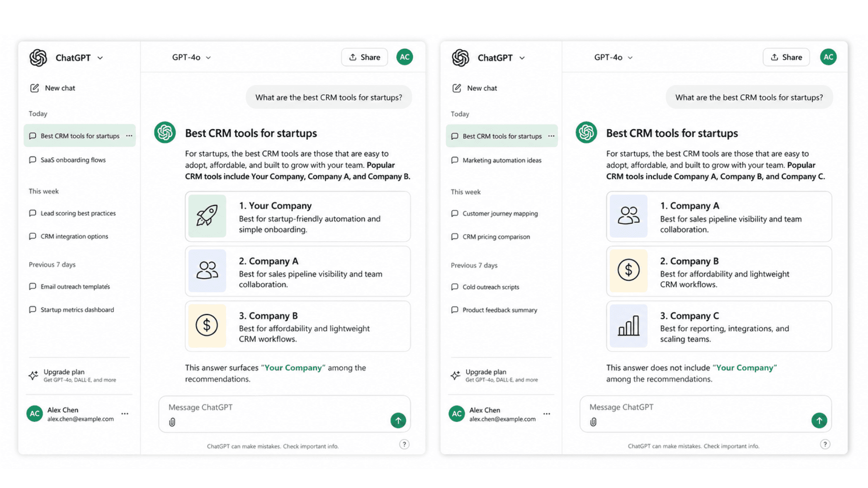Open Alex Chen account menu dots, right window
868x488 pixels.
tap(547, 413)
